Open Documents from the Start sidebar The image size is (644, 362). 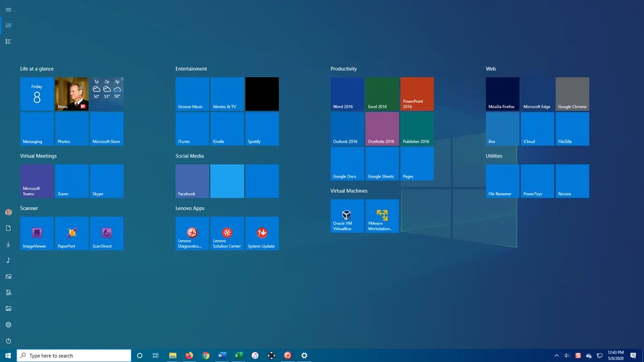click(8, 228)
